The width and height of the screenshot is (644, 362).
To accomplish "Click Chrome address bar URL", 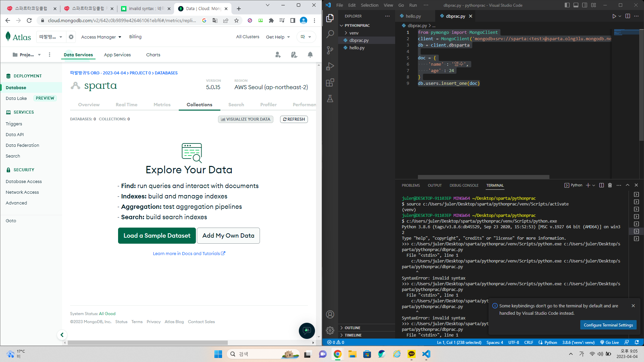I will pos(122,20).
